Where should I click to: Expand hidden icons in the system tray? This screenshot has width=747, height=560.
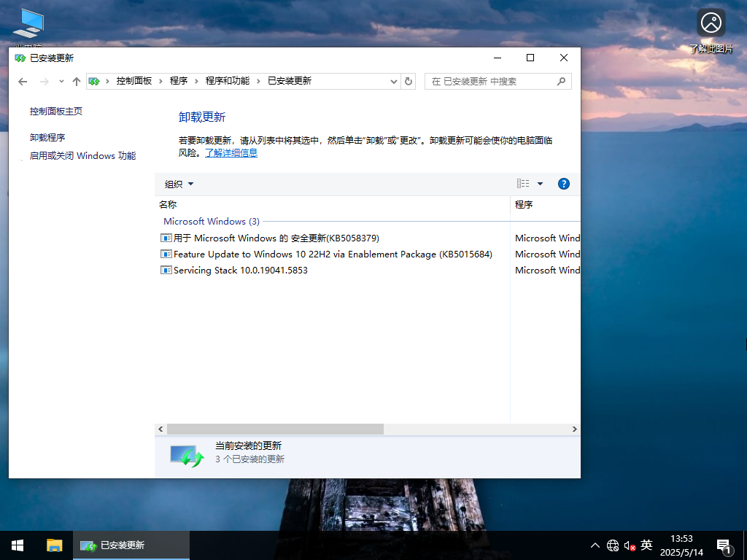(595, 545)
